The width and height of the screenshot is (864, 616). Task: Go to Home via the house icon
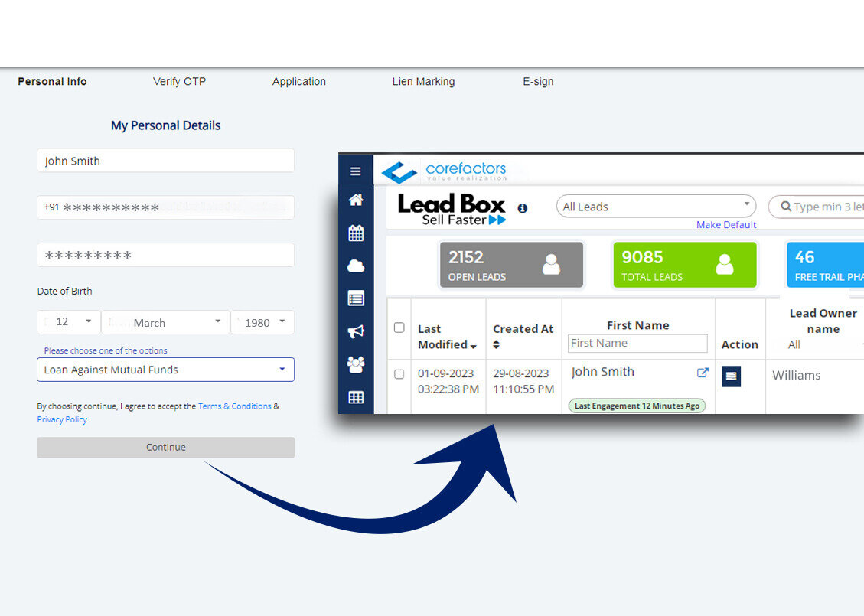[x=356, y=200]
